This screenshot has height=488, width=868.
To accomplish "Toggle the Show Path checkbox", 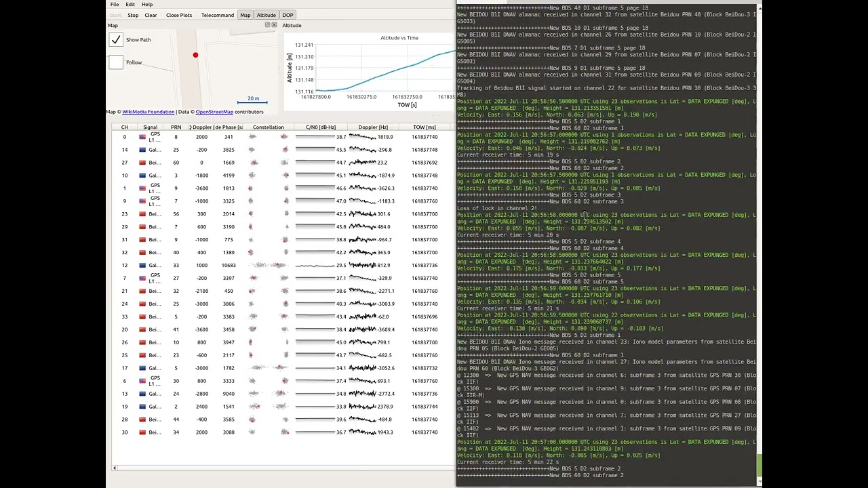I will tap(116, 40).
